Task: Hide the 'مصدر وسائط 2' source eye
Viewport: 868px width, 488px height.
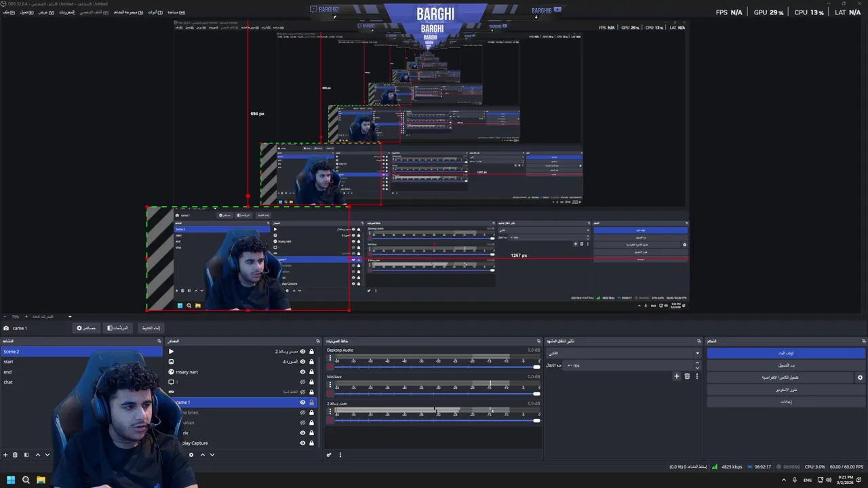Action: point(303,351)
